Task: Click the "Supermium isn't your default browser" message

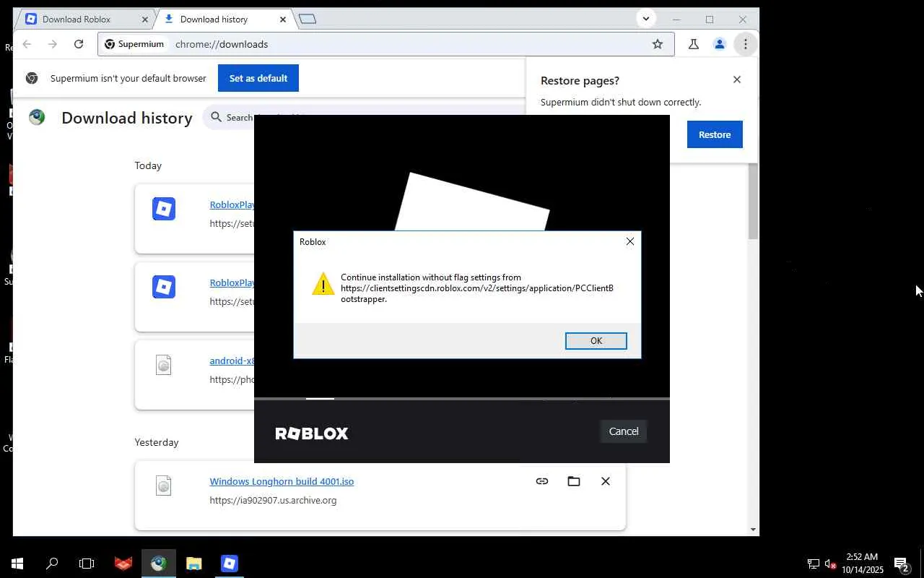Action: coord(128,78)
